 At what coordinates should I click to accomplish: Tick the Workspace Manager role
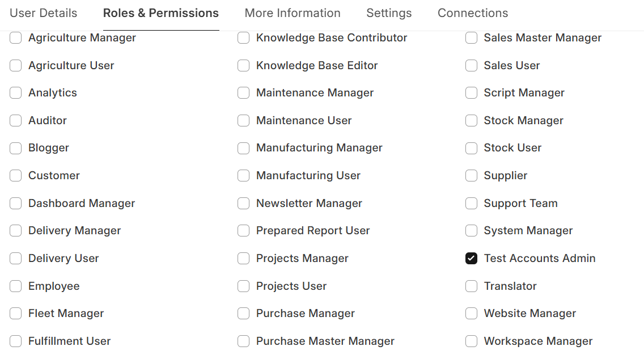pos(471,341)
